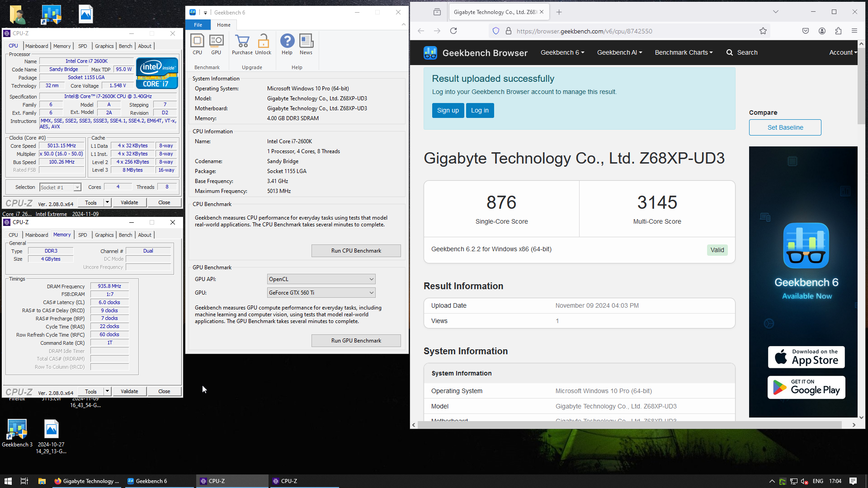
Task: Switch to the SPD tab in bottom CPU-Z
Action: tap(83, 235)
